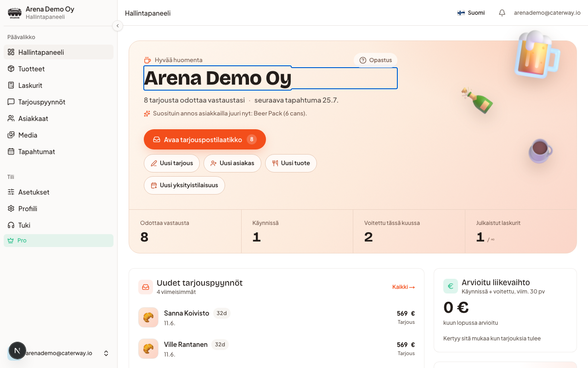Open Tuotteet in the sidebar

[58, 69]
